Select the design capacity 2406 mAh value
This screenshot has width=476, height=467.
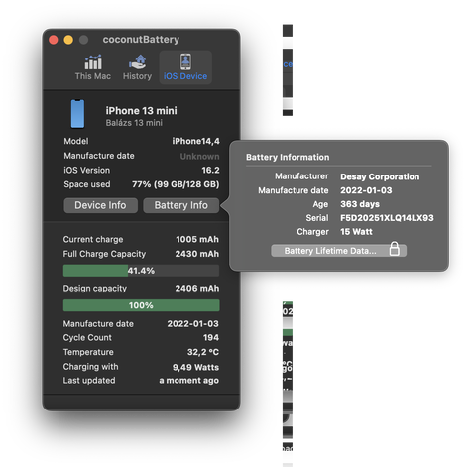[x=197, y=289]
